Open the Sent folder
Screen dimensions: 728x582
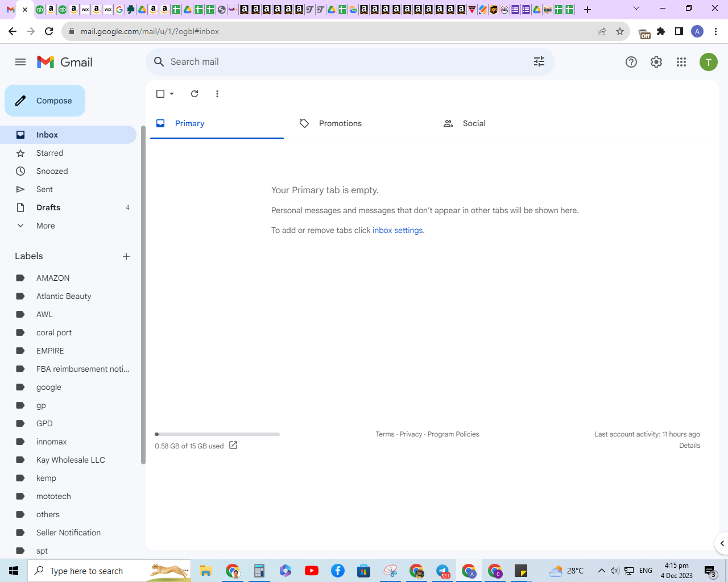tap(68, 189)
